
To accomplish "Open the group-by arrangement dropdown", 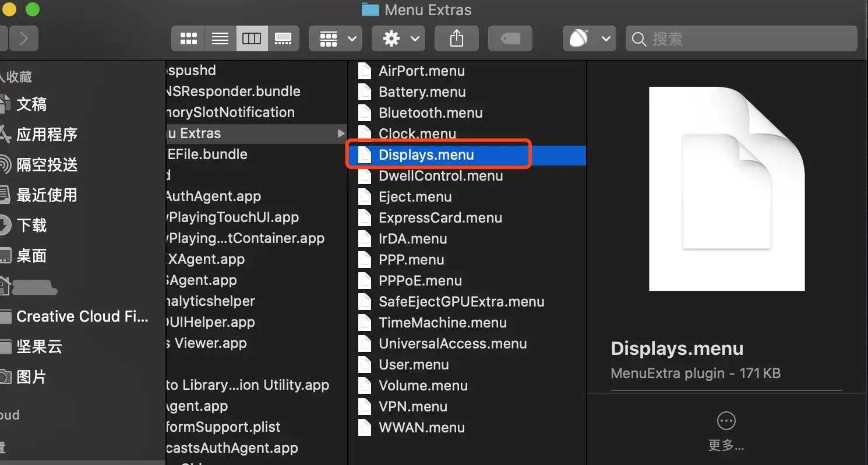I will click(336, 39).
